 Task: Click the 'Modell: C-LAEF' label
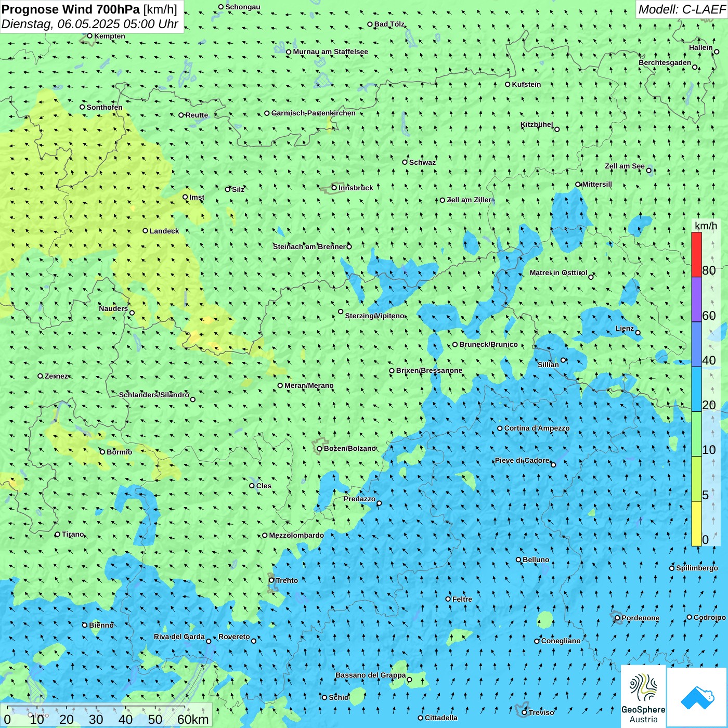pos(682,9)
